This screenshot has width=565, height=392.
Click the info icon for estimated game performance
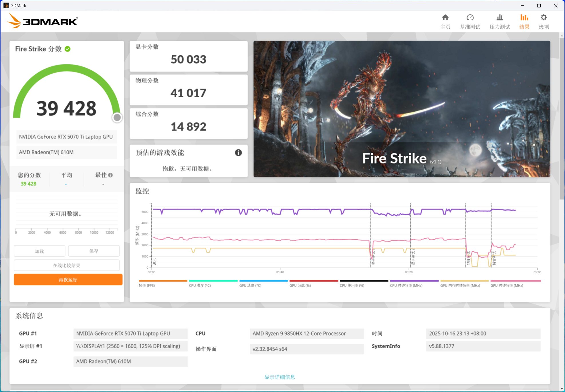238,153
